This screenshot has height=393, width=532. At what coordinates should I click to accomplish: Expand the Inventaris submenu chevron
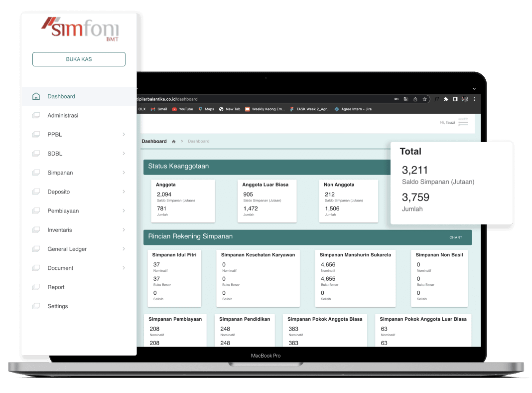pos(124,230)
